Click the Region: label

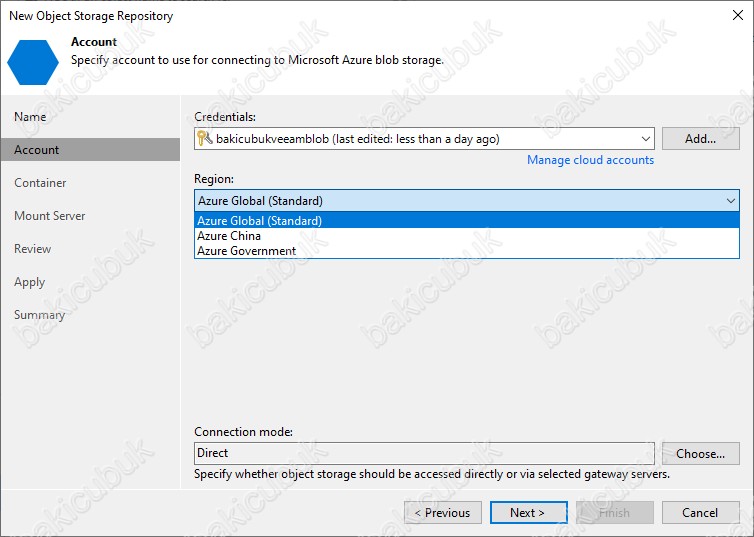(214, 179)
